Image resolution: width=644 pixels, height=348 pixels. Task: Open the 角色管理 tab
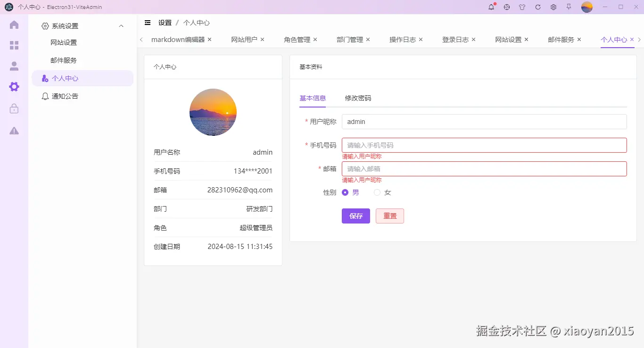296,40
